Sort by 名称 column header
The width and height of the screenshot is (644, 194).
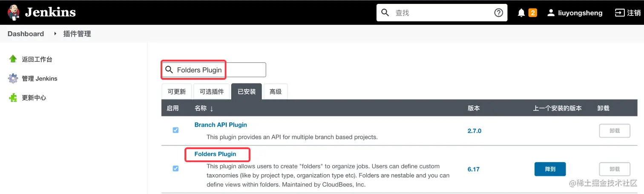coord(204,108)
